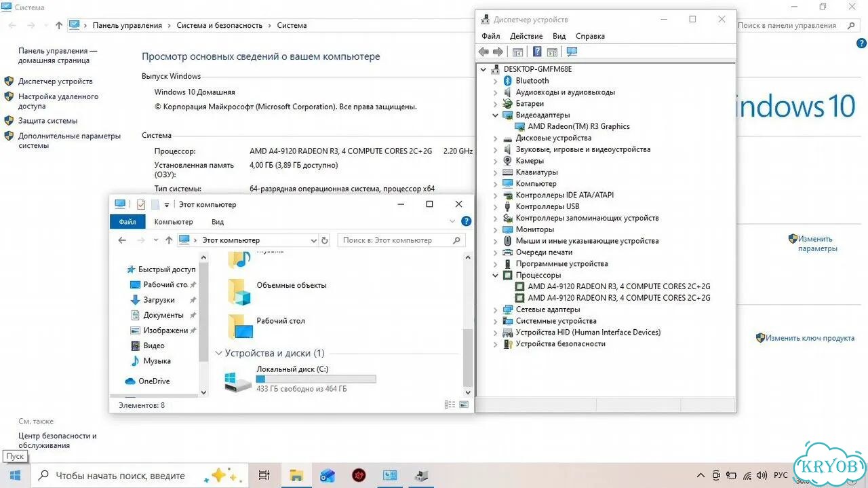The image size is (868, 488).
Task: Switch to Компьютер ribbon tab in Explorer
Action: (174, 222)
